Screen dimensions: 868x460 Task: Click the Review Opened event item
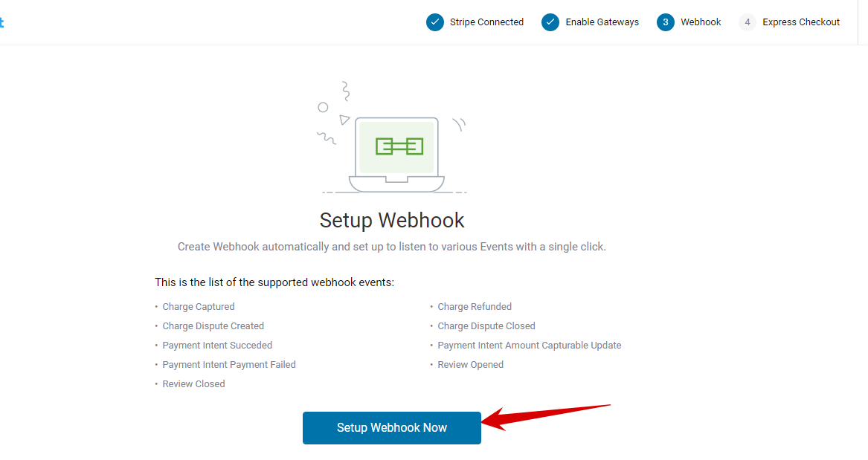(x=471, y=365)
